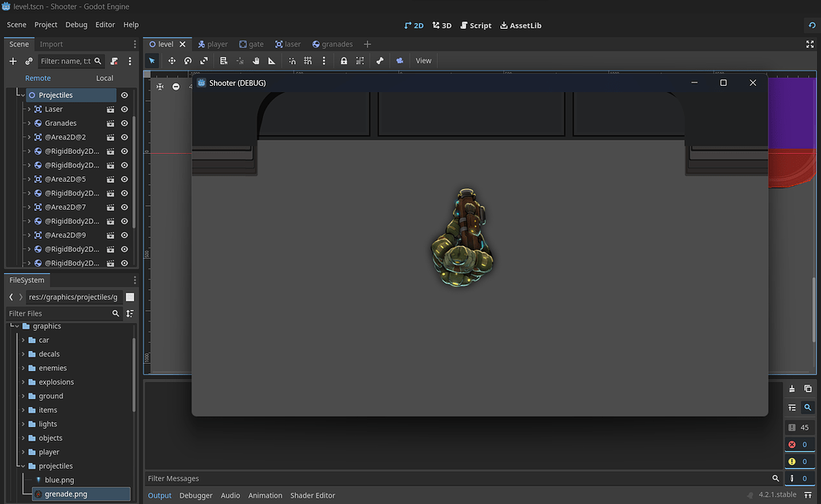The height and width of the screenshot is (504, 821).
Task: Switch to the granades scene tab
Action: click(333, 44)
